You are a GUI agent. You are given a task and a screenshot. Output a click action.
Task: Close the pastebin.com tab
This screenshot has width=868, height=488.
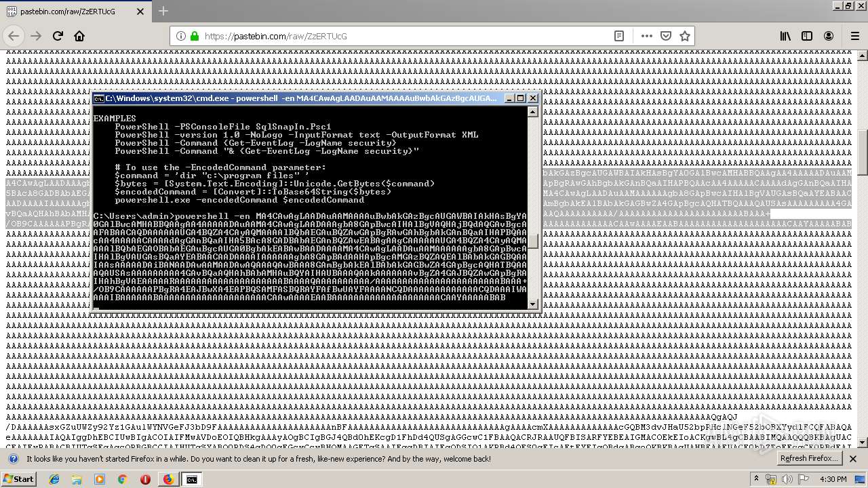[x=140, y=12]
